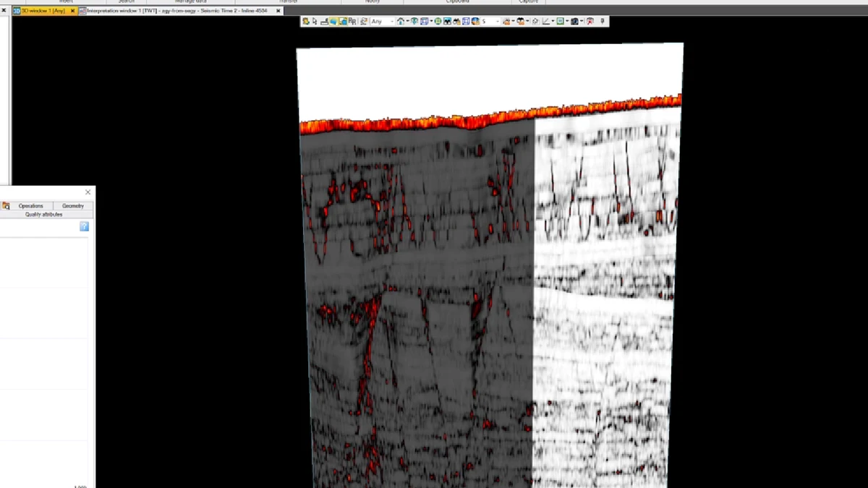Click the blue help question mark icon
Image resolution: width=868 pixels, height=488 pixels.
[x=84, y=227]
